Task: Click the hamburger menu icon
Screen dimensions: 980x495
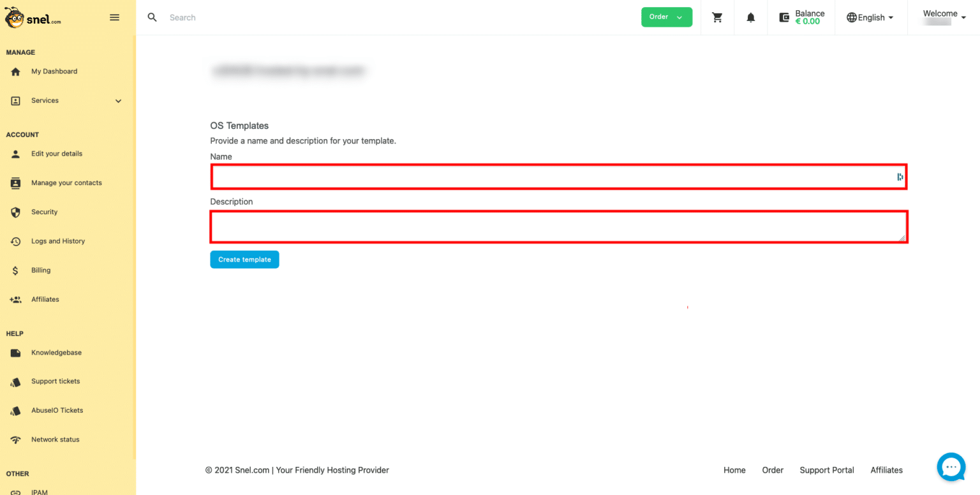Action: pyautogui.click(x=115, y=18)
